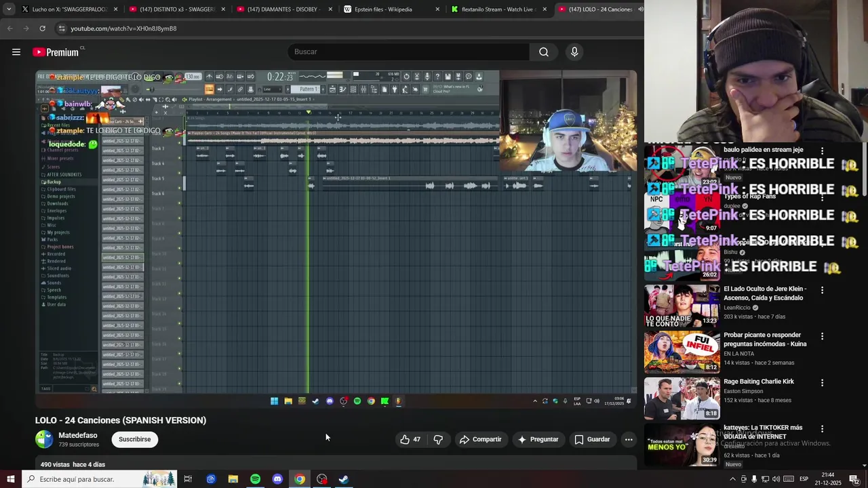This screenshot has height=488, width=868.
Task: Click the Compartir share button
Action: [x=480, y=439]
